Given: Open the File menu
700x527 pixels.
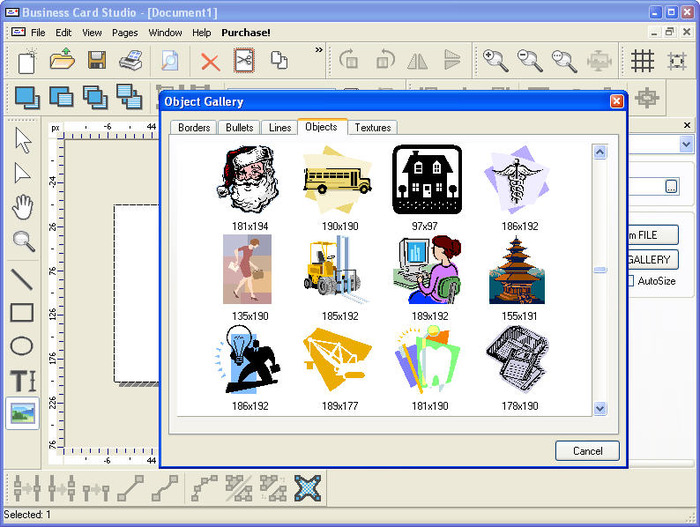Looking at the screenshot, I should [38, 33].
